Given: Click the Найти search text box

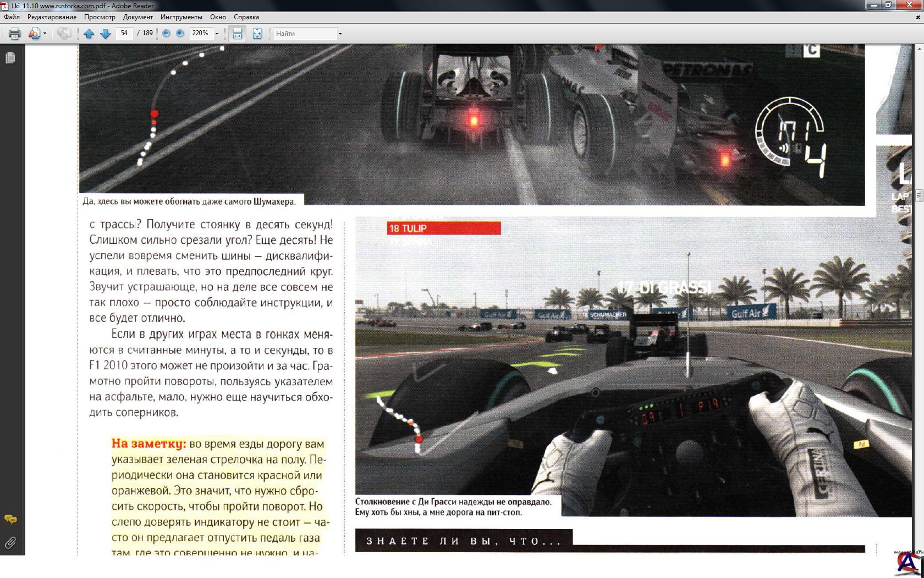Looking at the screenshot, I should click(x=305, y=34).
